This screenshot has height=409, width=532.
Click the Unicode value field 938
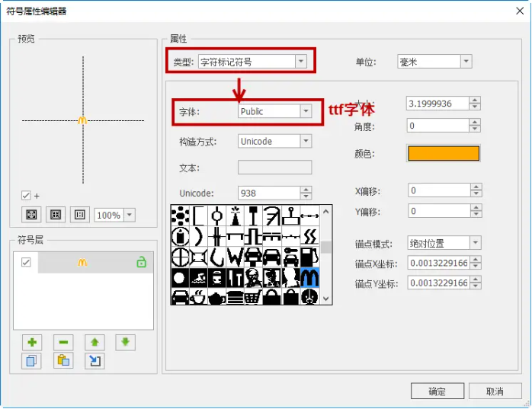pos(269,193)
